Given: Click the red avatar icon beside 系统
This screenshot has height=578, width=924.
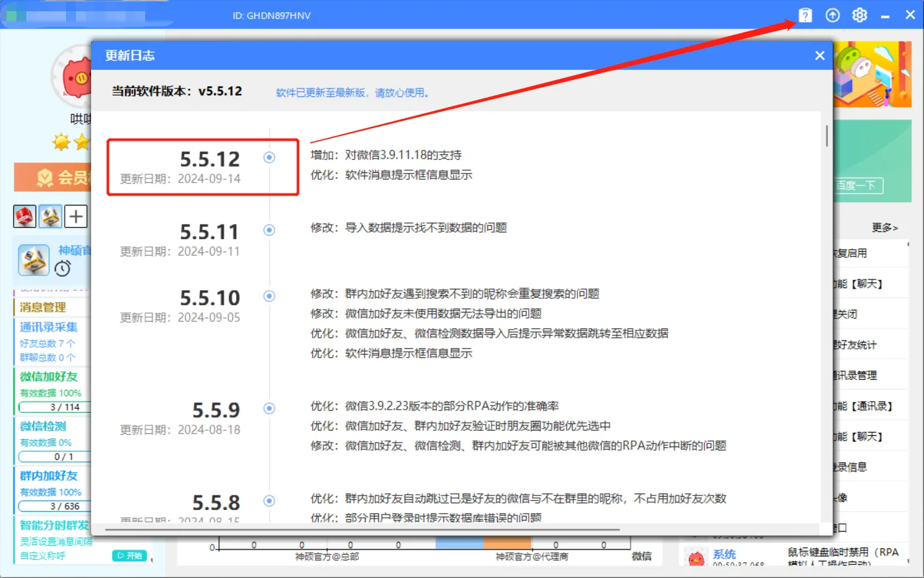Looking at the screenshot, I should coord(696,558).
